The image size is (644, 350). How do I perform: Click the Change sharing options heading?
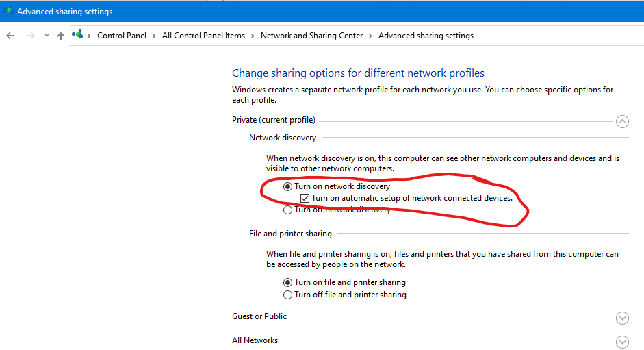pos(358,73)
